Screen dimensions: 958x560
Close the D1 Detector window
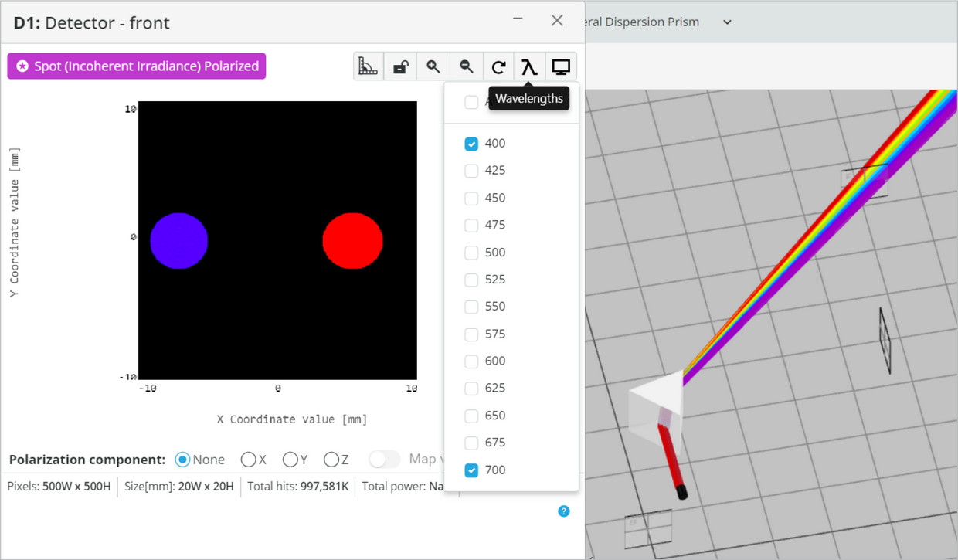click(x=557, y=21)
